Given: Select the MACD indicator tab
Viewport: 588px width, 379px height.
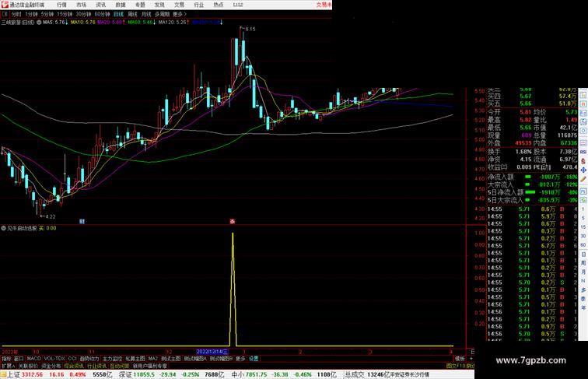Looking at the screenshot, I should (x=33, y=359).
